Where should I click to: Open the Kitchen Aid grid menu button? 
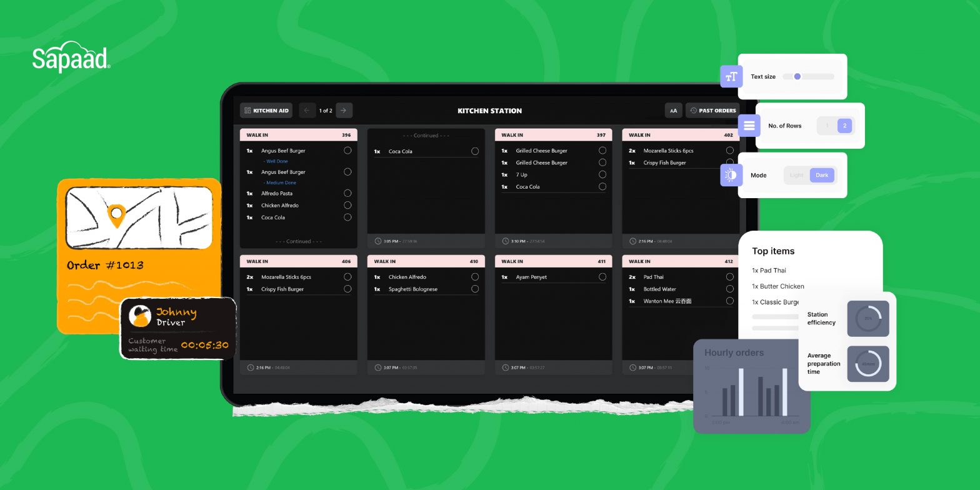pos(266,111)
